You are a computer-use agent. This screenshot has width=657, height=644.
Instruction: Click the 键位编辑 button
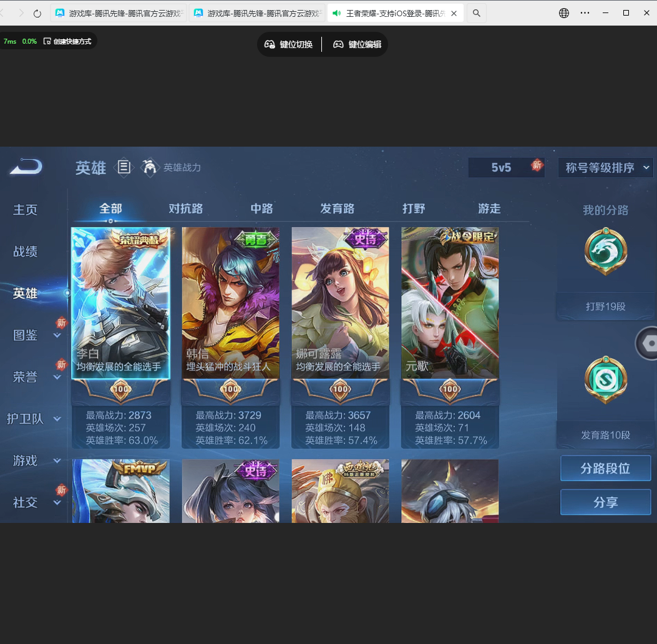coord(357,44)
